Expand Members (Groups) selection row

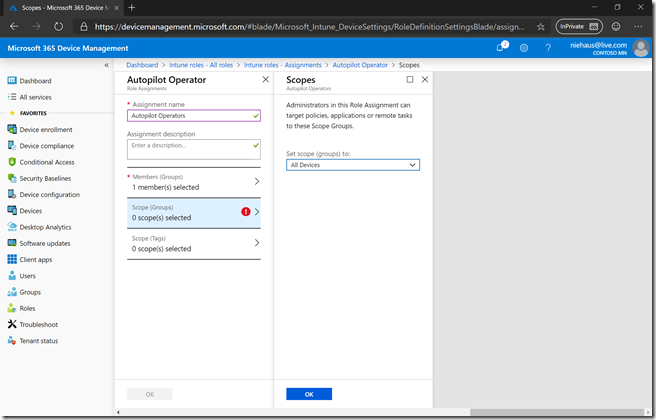pos(193,182)
